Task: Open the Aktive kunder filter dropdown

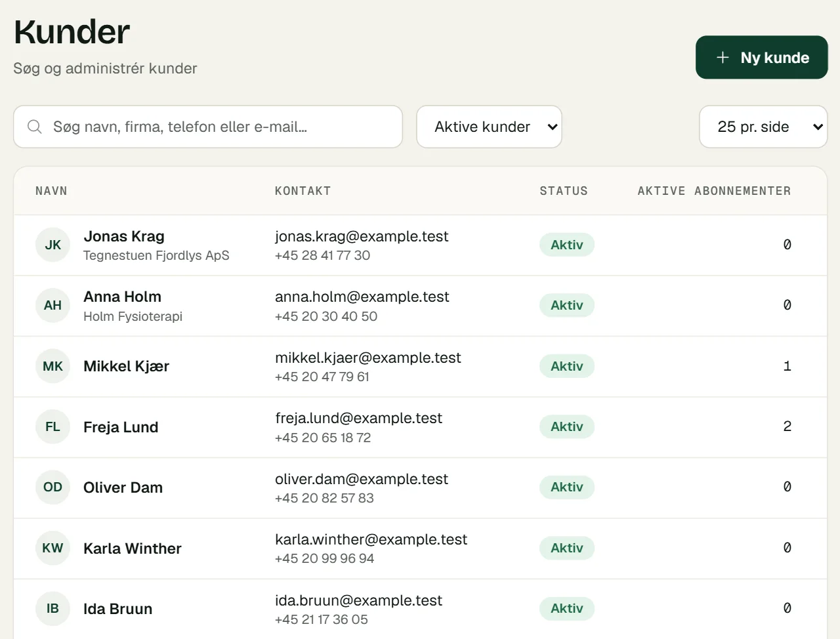Action: coord(489,127)
